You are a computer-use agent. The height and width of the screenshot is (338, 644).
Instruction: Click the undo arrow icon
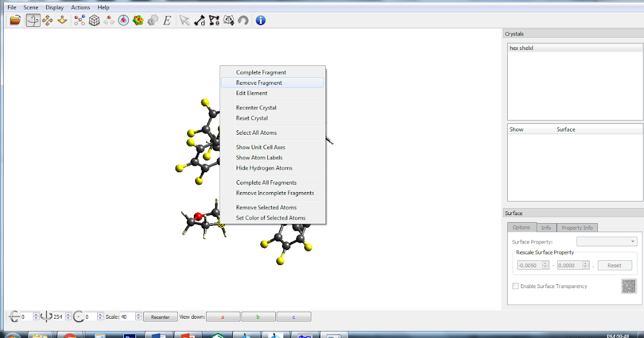tap(243, 20)
